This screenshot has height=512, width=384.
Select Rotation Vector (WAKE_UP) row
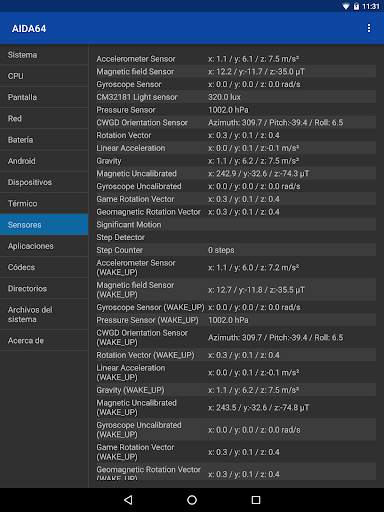pyautogui.click(x=236, y=355)
